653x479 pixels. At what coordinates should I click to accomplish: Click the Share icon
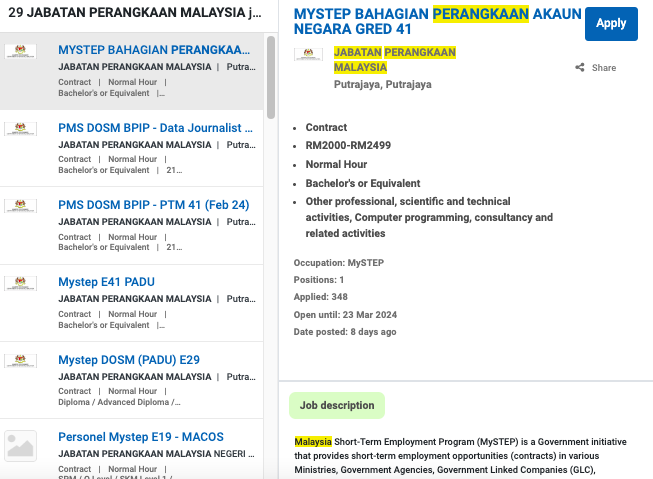(x=580, y=68)
